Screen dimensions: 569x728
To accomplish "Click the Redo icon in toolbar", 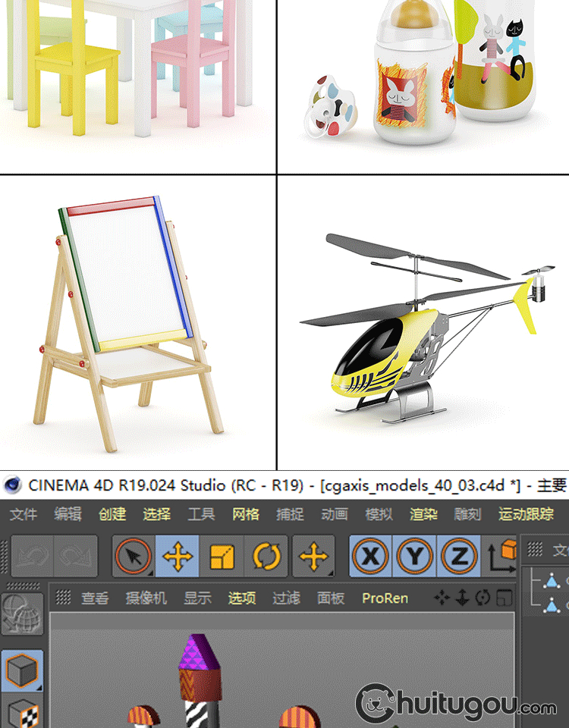I will pos(75,556).
